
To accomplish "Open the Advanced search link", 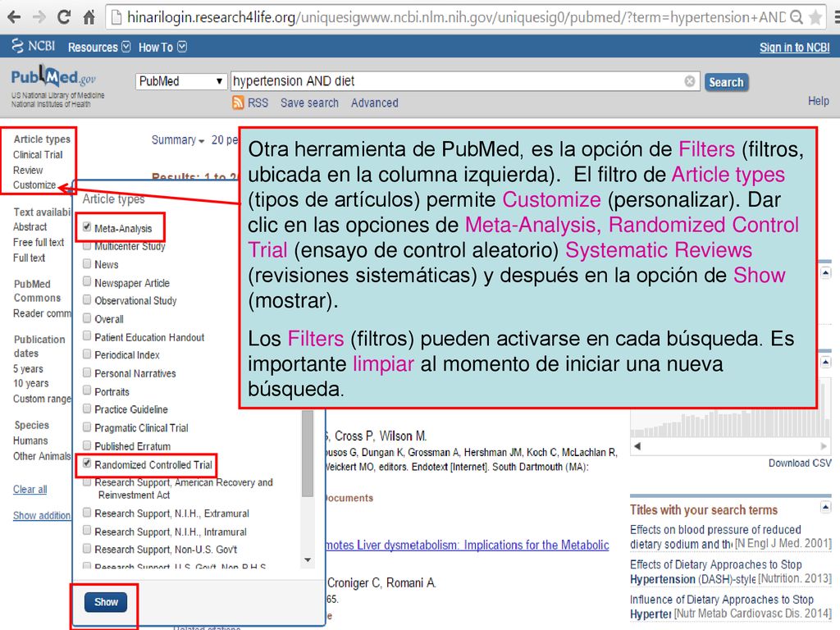I will click(x=374, y=103).
